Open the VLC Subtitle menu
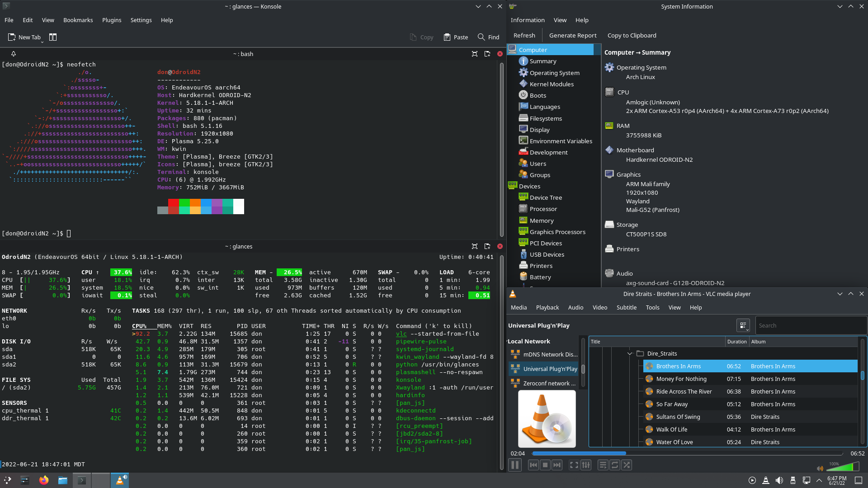This screenshot has height=488, width=868. (627, 307)
